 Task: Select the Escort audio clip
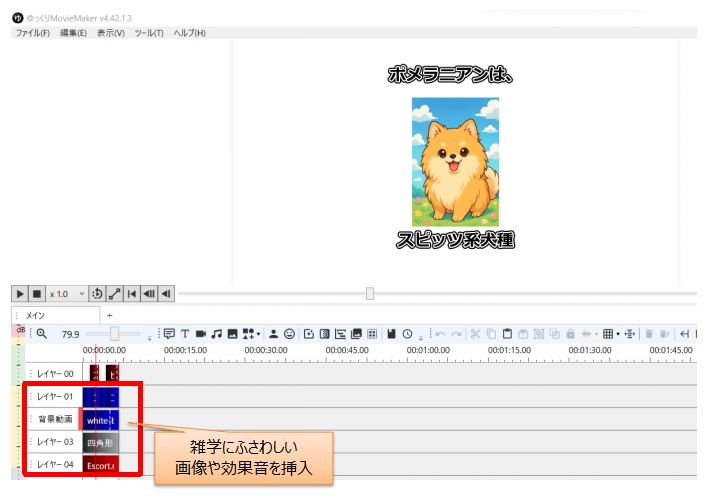click(101, 465)
